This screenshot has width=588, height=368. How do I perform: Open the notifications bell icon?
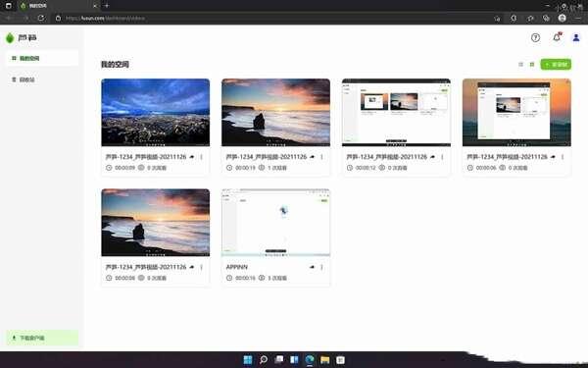tap(557, 37)
